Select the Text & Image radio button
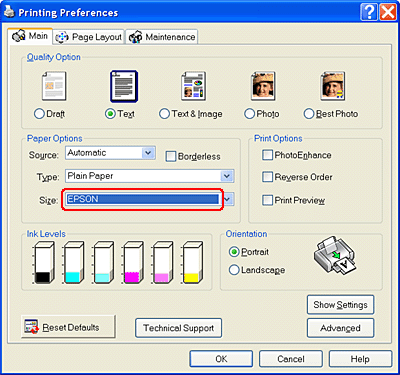 point(164,114)
